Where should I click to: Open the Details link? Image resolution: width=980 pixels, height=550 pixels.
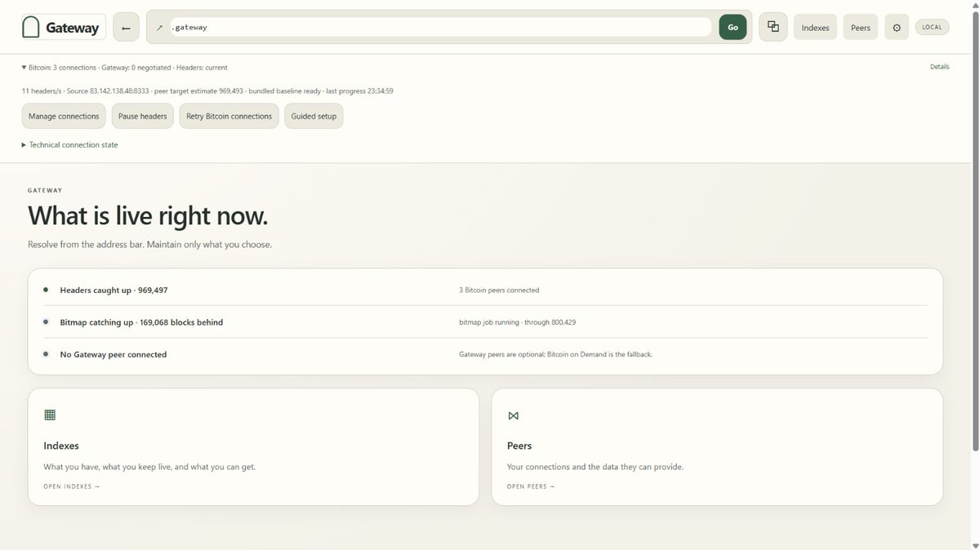(939, 67)
